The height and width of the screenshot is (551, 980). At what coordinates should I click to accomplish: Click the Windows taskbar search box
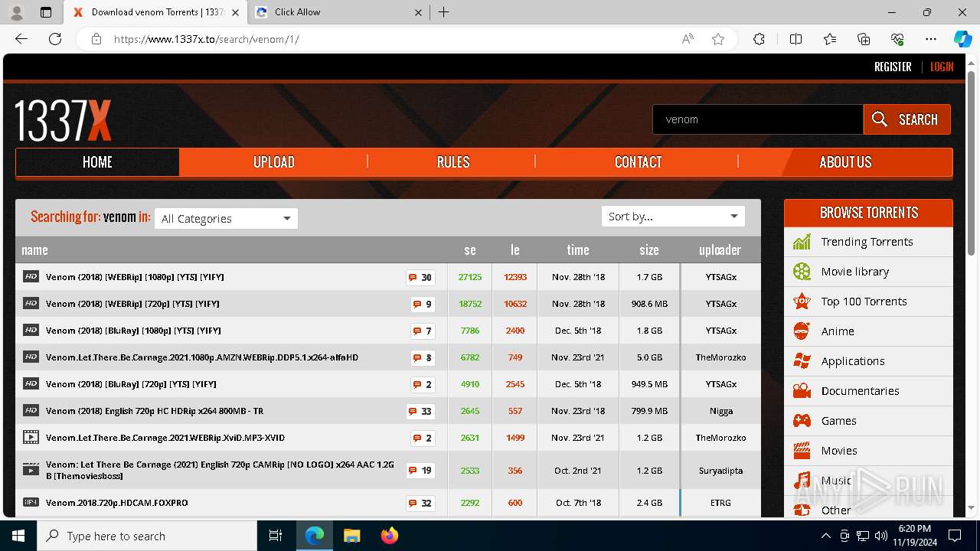(x=147, y=536)
